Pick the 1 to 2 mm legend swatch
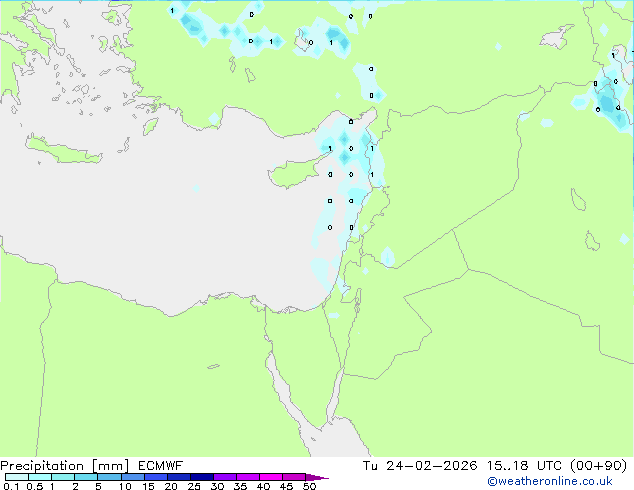634x490 pixels. (63, 477)
